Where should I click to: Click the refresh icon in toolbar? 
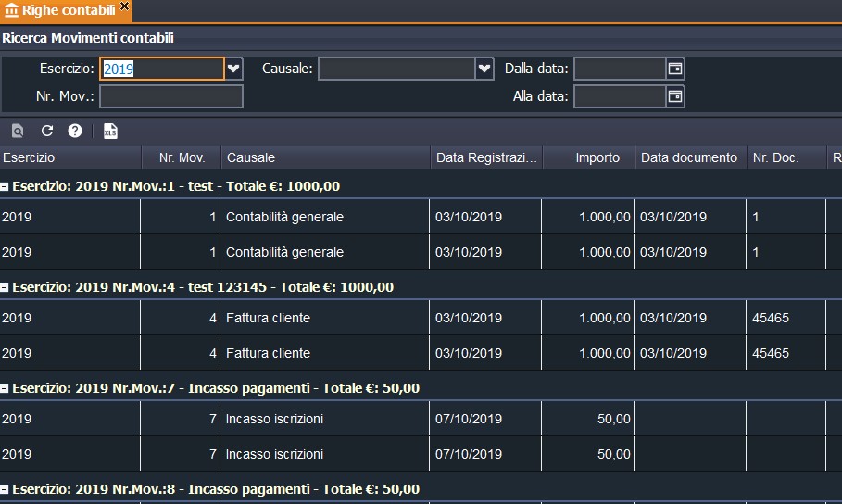(47, 131)
